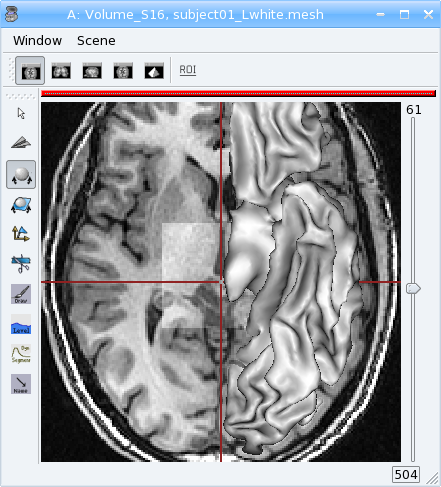This screenshot has height=487, width=441.
Task: Click the red time slider bar
Action: [238, 94]
